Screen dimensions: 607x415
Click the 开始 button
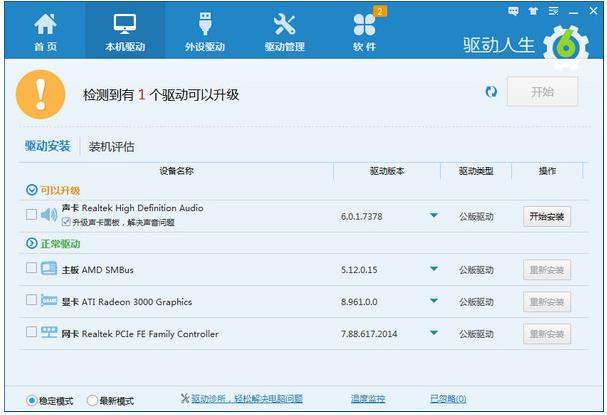[x=542, y=92]
